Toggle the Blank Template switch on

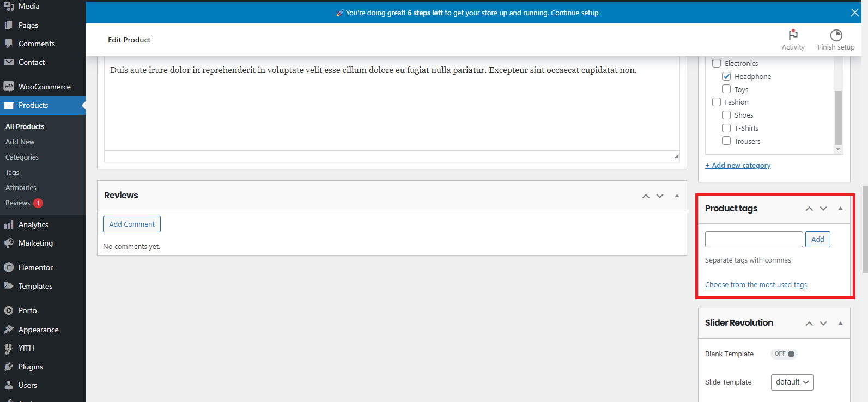784,354
